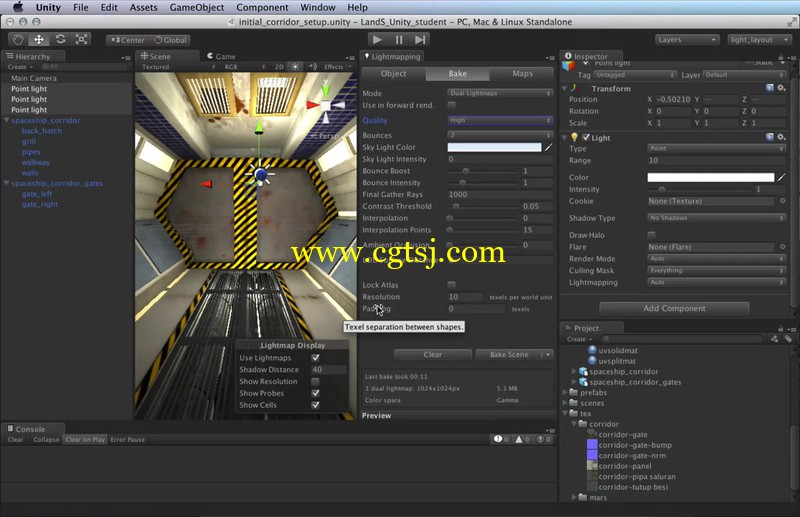The image size is (800, 517).
Task: Click the Play button
Action: (x=378, y=39)
